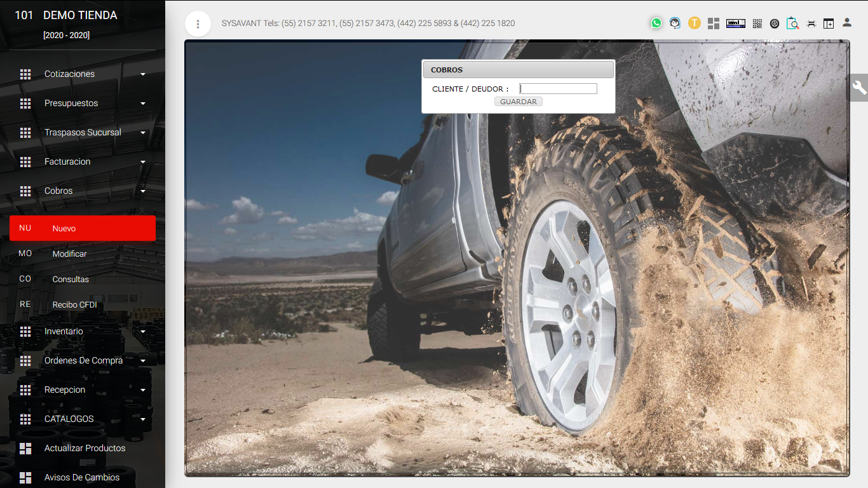868x488 pixels.
Task: Click the printer icon
Action: point(811,24)
